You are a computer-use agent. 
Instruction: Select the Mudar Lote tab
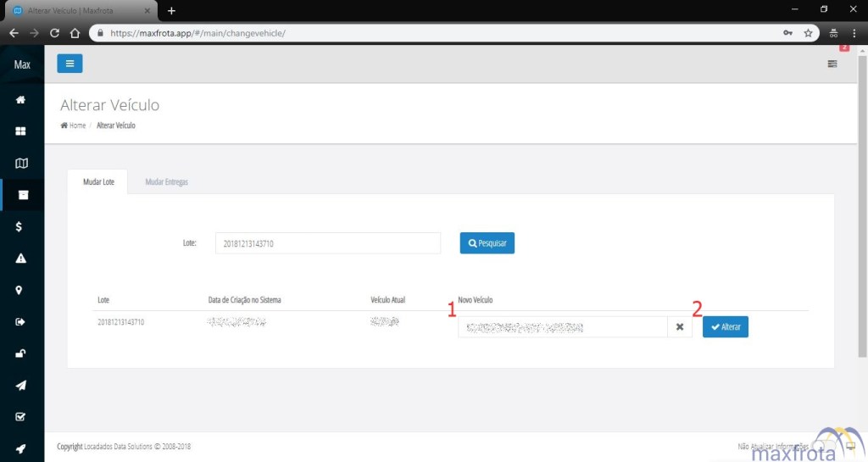[98, 182]
